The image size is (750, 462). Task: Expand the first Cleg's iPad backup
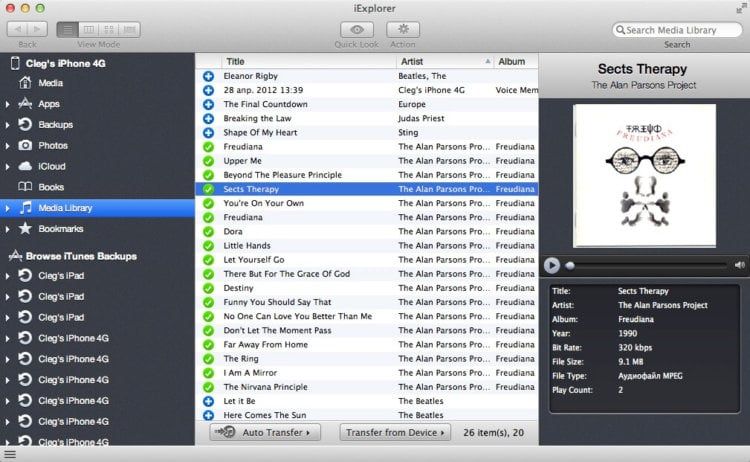[x=7, y=276]
